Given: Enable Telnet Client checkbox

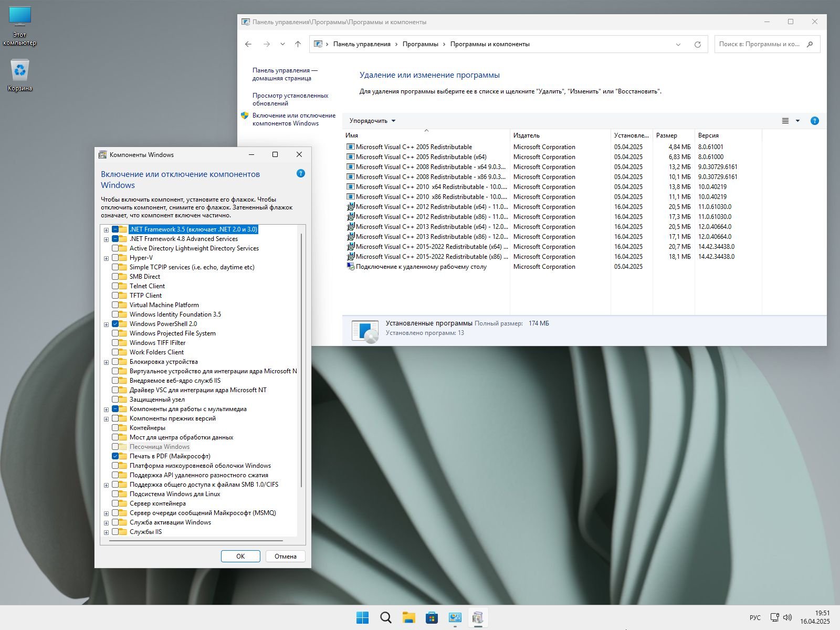Looking at the screenshot, I should [x=115, y=286].
